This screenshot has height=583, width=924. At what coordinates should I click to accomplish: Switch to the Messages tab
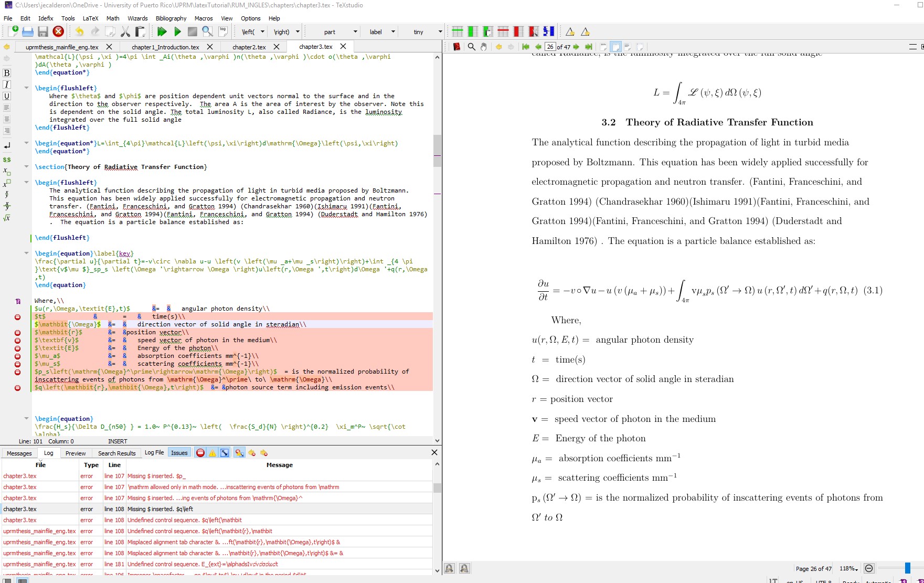tap(19, 453)
